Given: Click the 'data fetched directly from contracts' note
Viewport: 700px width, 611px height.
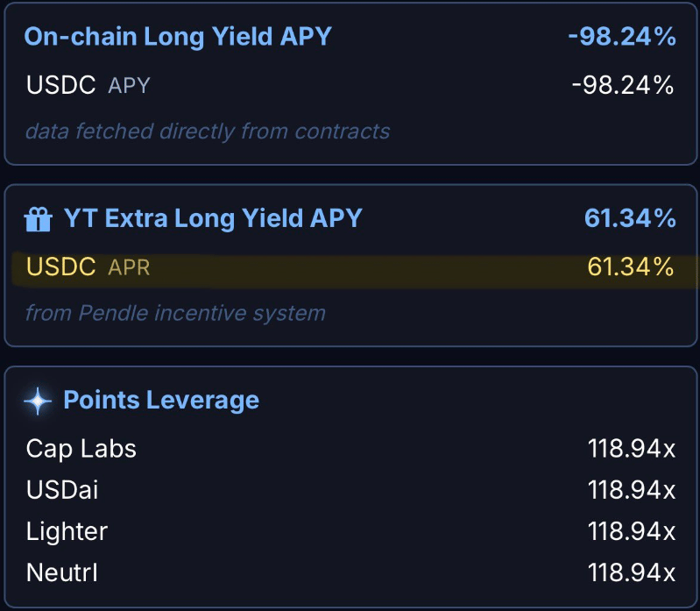Looking at the screenshot, I should tap(208, 131).
